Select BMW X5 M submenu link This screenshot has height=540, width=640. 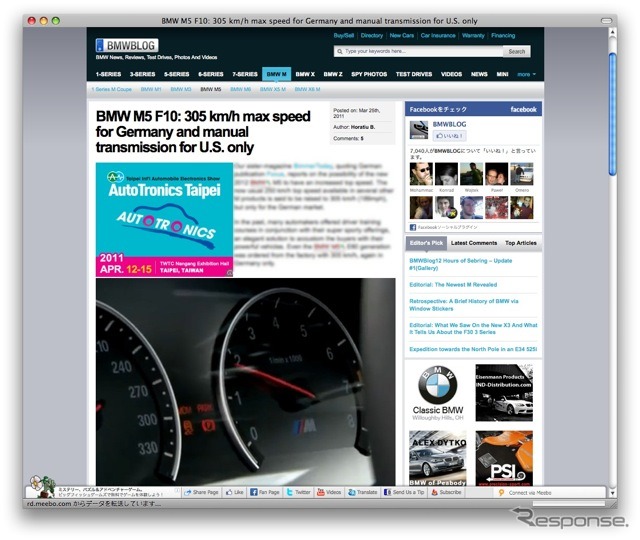273,89
